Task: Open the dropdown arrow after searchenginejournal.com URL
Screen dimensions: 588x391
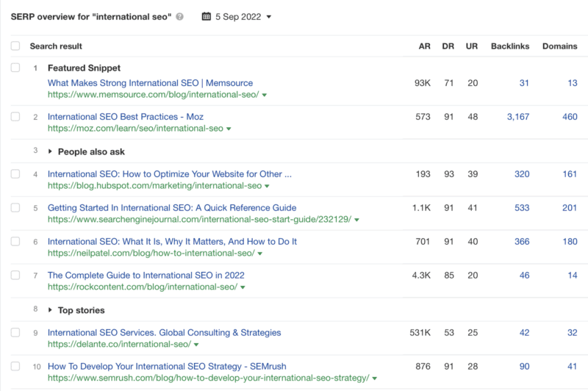Action: pyautogui.click(x=356, y=220)
